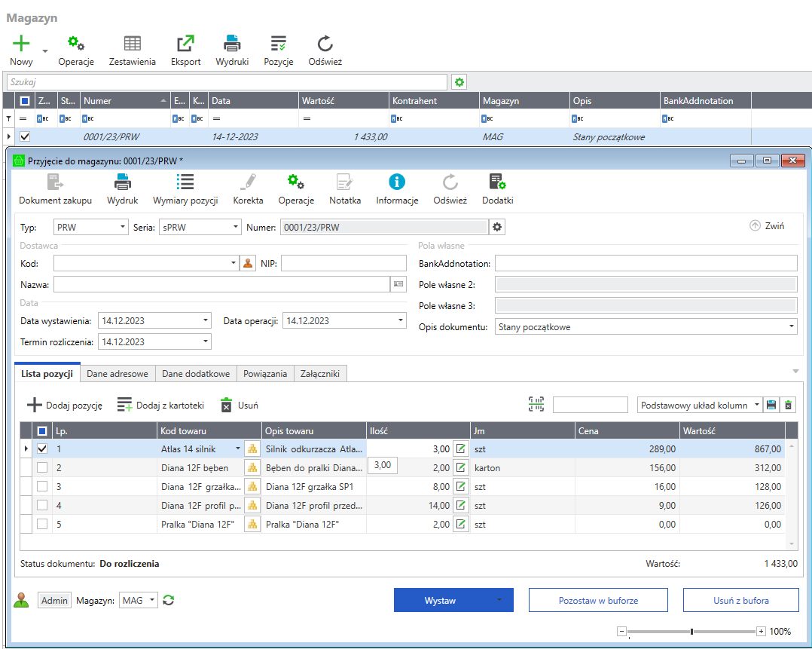Open the Opis dokumentu dropdown
Screen dimensions: 812x649
point(791,327)
